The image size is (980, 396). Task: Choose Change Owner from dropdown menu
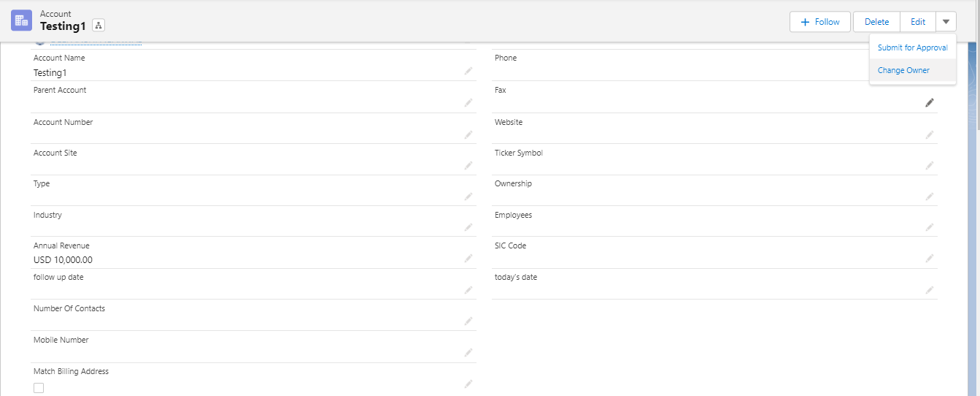pyautogui.click(x=903, y=71)
